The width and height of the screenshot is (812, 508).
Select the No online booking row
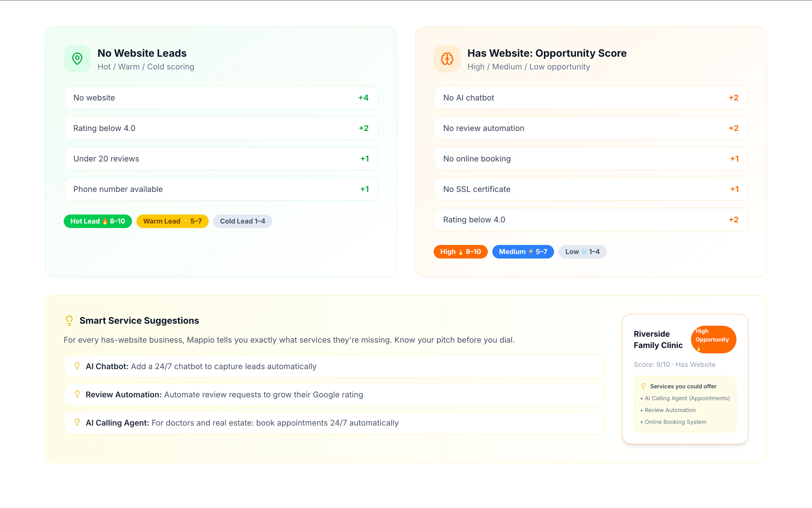point(591,159)
